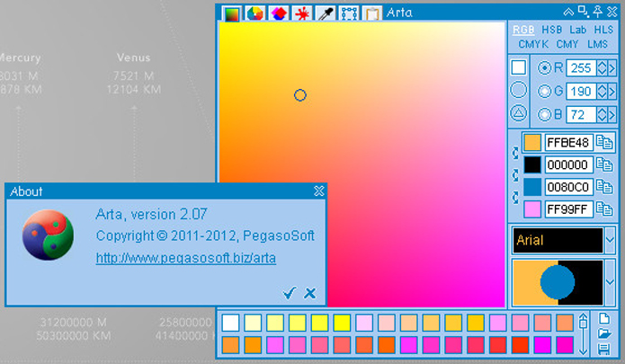Copy the FFBE48 hex value

[605, 142]
